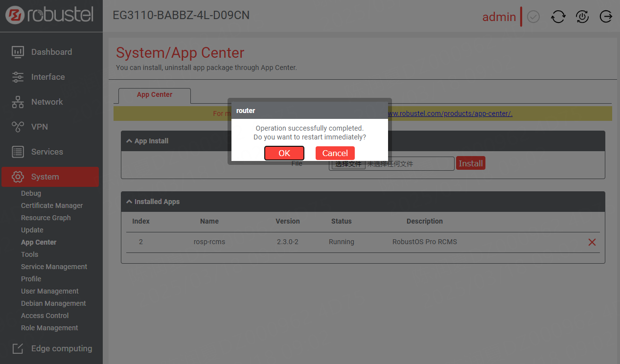The image size is (620, 364).
Task: Click the Edge computing icon
Action: click(18, 348)
